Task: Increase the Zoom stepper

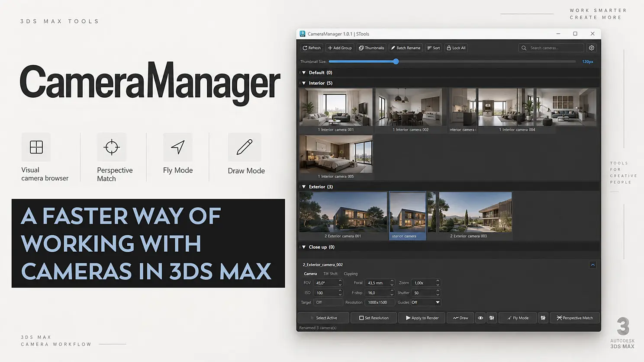Action: coord(438,281)
